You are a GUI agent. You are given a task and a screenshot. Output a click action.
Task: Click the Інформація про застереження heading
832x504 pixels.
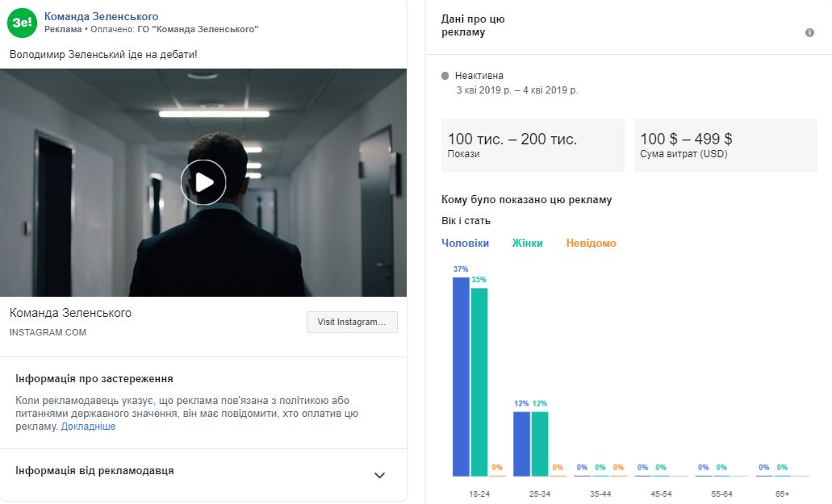coord(94,378)
